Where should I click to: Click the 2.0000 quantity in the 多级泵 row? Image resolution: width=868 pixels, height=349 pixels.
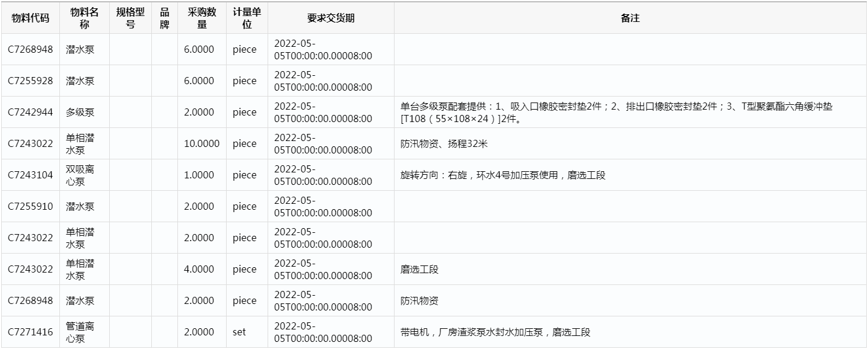click(x=199, y=112)
